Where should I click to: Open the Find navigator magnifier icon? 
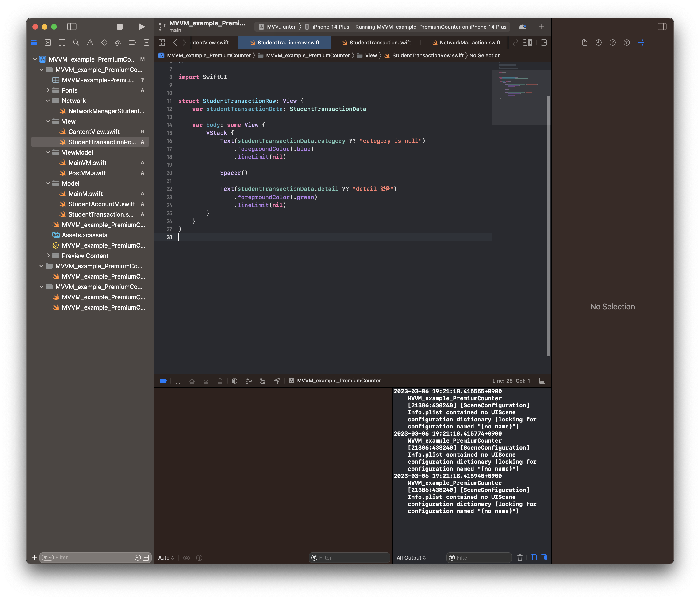point(76,43)
